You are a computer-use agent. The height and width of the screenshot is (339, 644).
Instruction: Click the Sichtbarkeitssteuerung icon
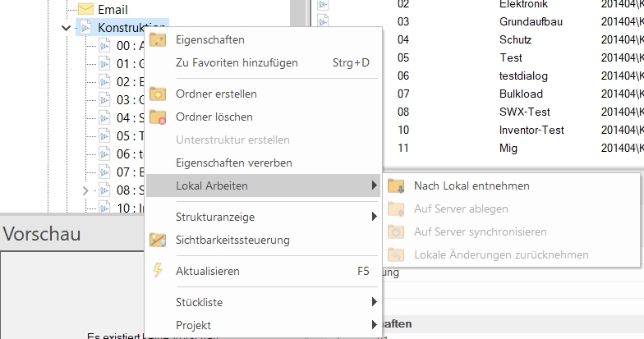158,240
